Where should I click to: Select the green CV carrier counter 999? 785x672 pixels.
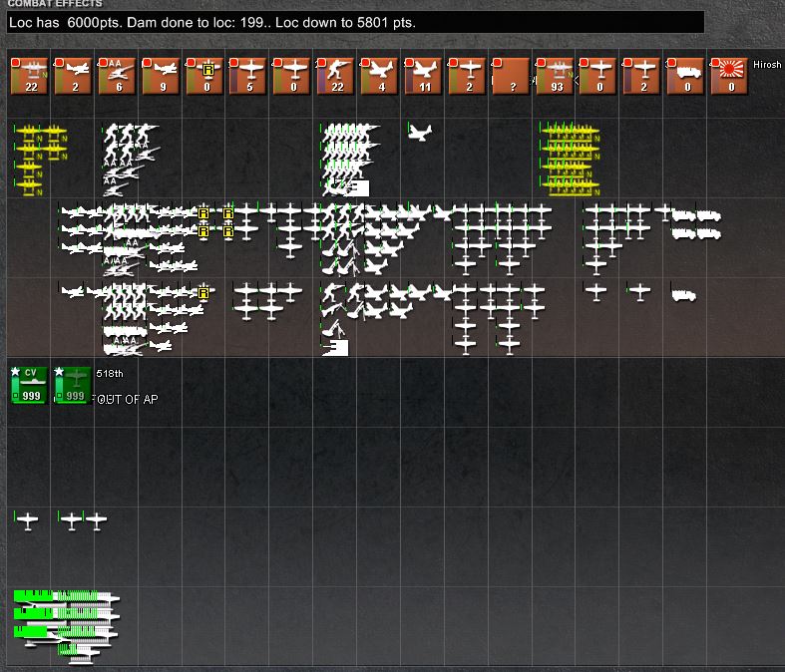click(30, 385)
